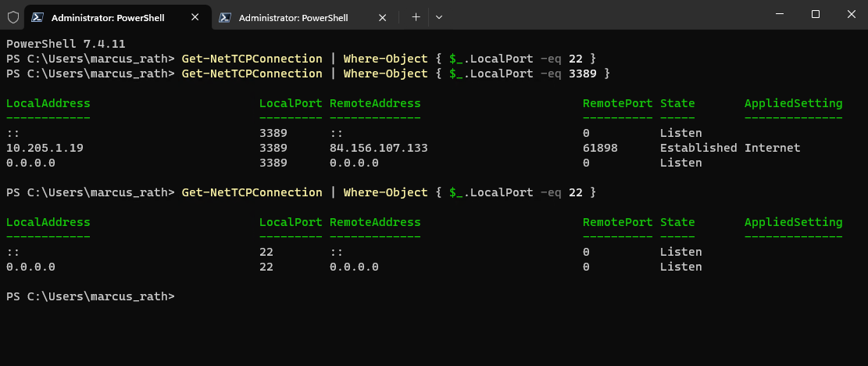Click the first LocalAddress column header

48,103
